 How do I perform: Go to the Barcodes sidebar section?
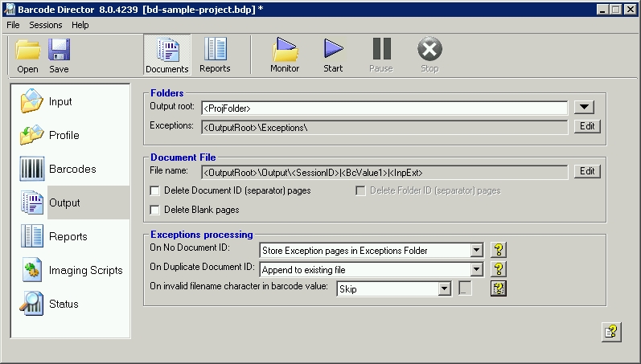tap(72, 170)
